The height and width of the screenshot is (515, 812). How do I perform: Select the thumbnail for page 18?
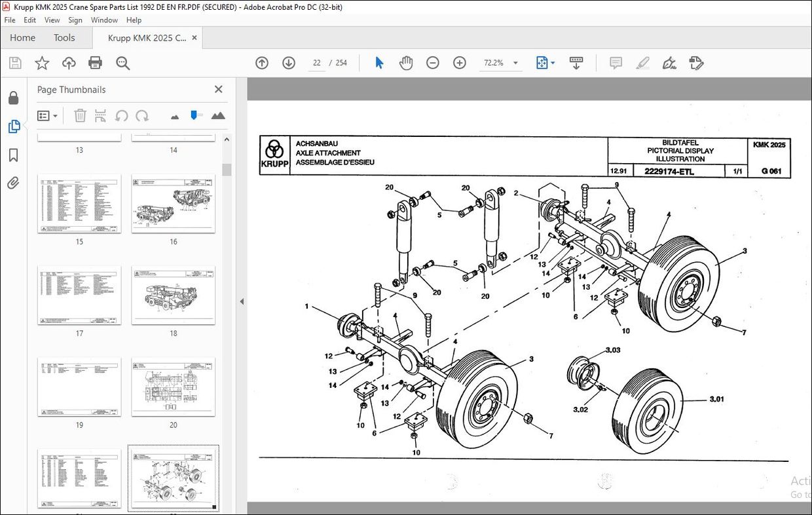pos(174,295)
